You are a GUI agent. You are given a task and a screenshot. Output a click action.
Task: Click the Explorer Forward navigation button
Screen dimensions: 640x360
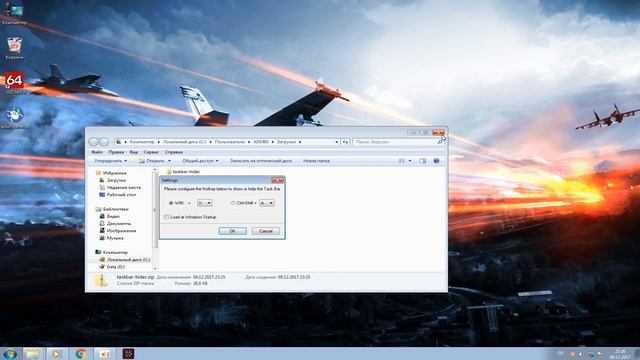coord(104,142)
